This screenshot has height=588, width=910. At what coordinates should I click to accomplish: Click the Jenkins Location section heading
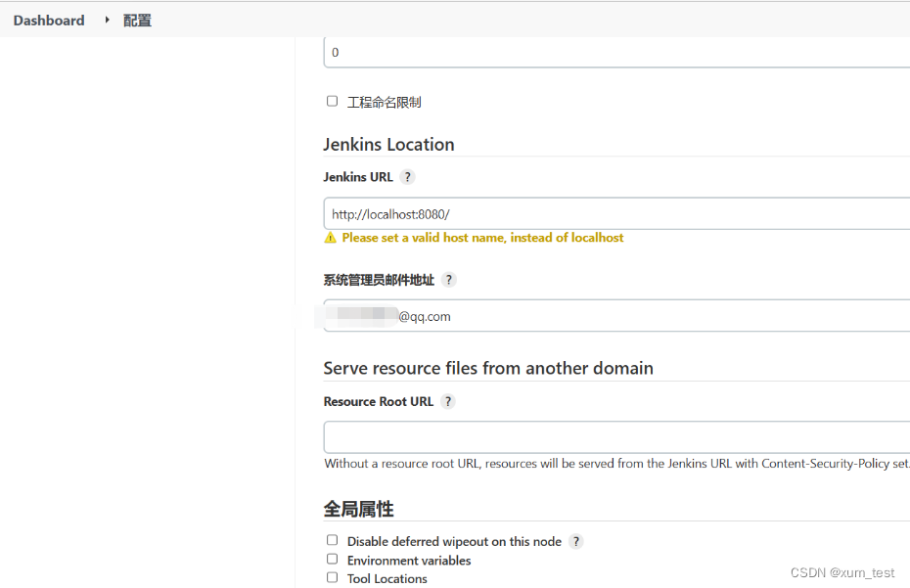[388, 145]
